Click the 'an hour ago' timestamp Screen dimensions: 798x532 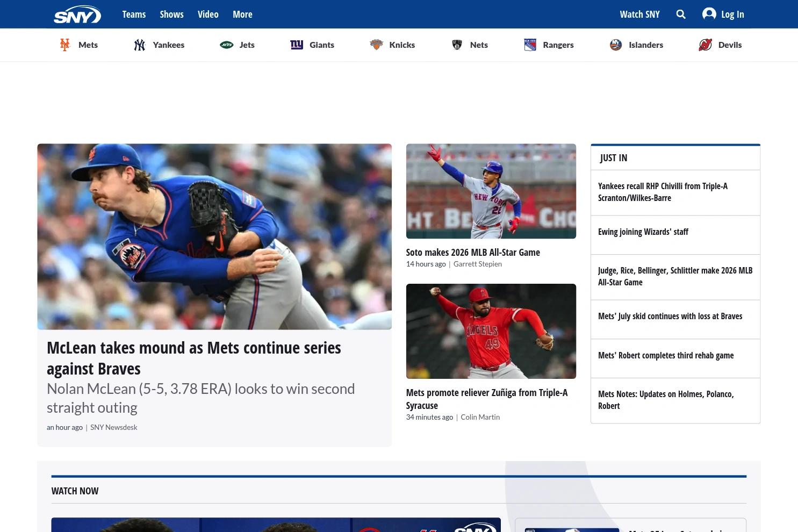64,427
